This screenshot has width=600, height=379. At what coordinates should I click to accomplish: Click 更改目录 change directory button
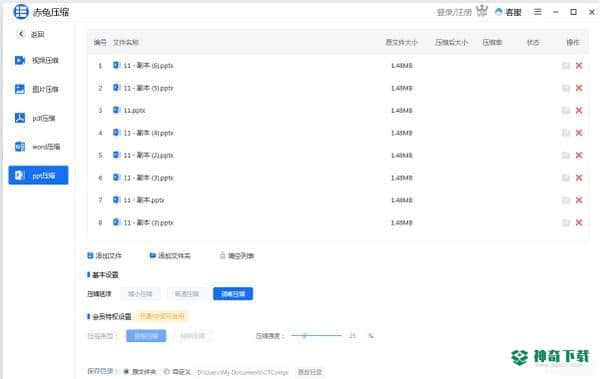point(310,372)
